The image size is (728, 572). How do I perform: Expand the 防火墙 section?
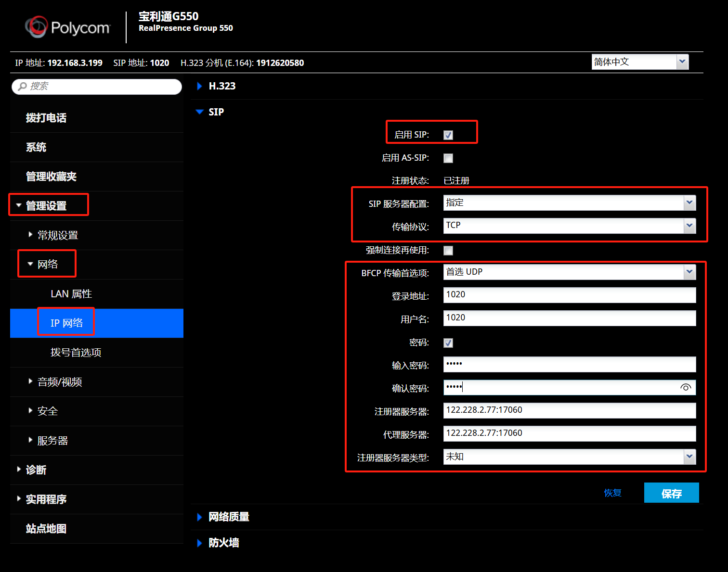point(200,543)
